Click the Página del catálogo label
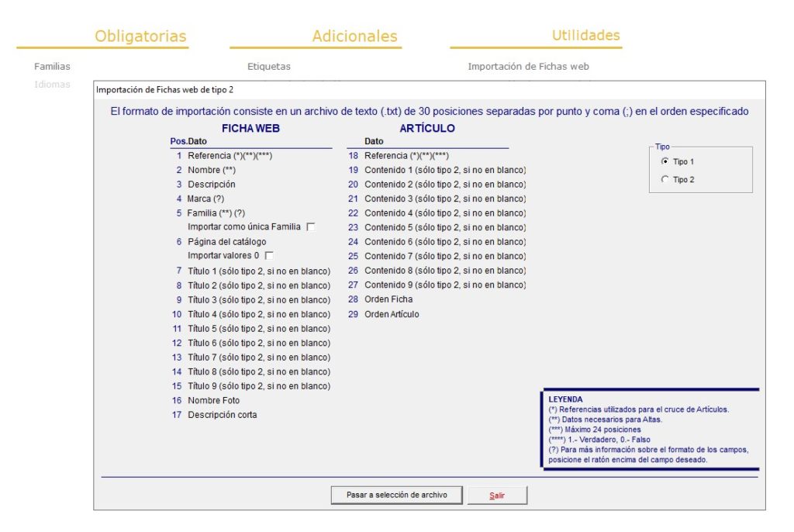Viewport: 794px width, 532px height. (227, 242)
